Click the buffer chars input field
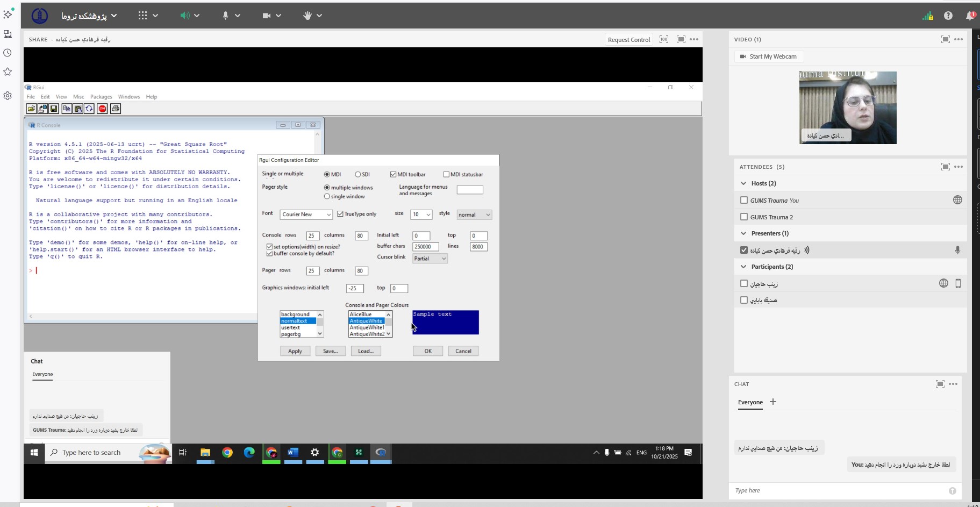The width and height of the screenshot is (980, 507). pyautogui.click(x=425, y=247)
